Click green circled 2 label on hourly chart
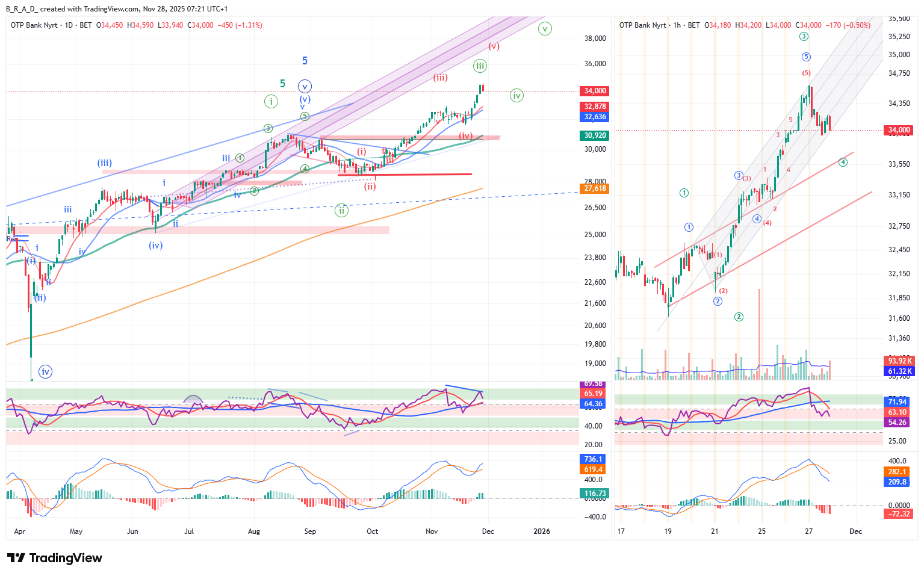Image resolution: width=924 pixels, height=576 pixels. 739,317
